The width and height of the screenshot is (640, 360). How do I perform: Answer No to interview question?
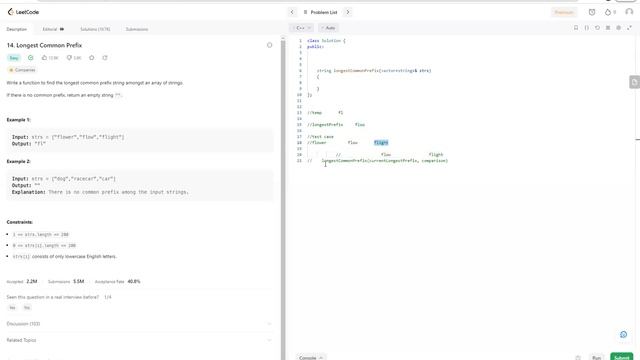click(27, 308)
